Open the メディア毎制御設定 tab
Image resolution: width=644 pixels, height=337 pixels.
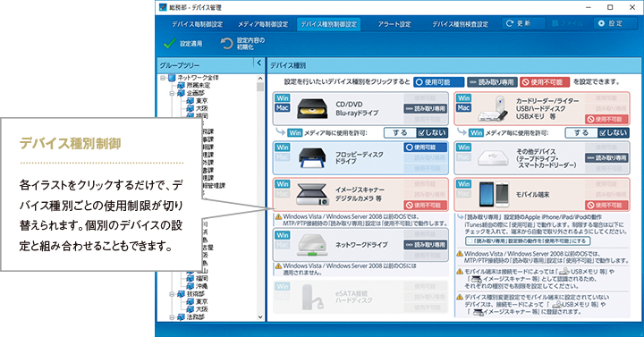click(263, 24)
